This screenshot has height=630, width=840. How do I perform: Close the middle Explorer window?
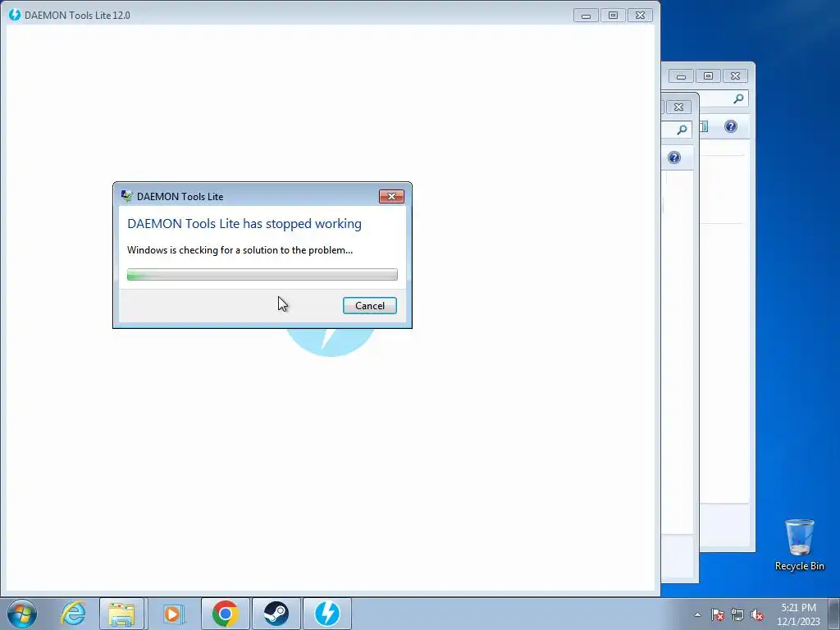point(678,107)
